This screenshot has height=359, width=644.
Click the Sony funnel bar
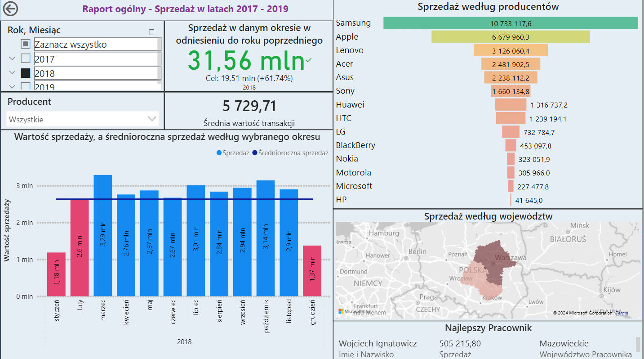(511, 91)
